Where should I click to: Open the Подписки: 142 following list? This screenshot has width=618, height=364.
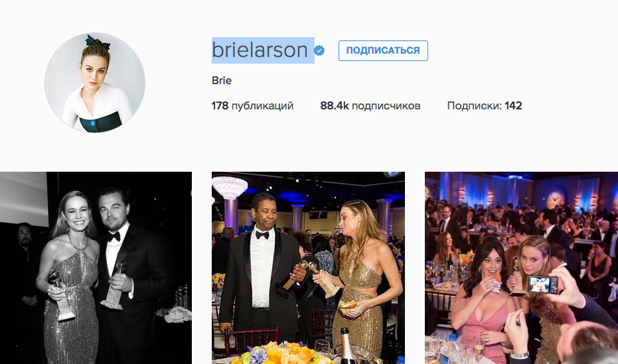coord(485,106)
